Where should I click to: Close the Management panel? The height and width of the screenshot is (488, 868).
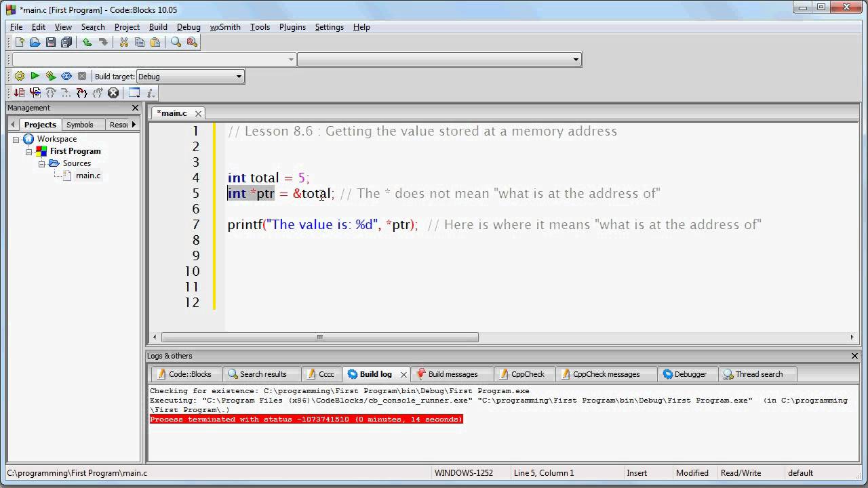(135, 108)
